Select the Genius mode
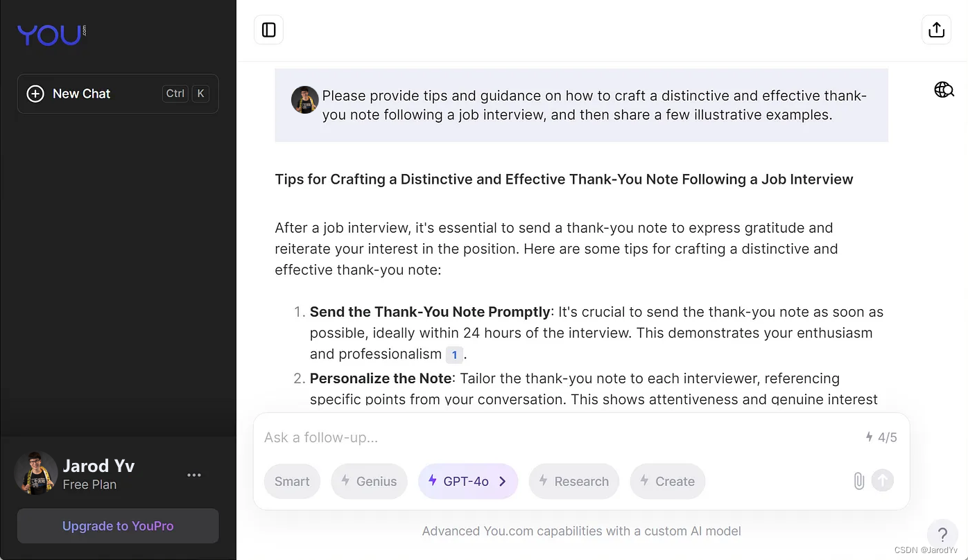The height and width of the screenshot is (560, 968). click(369, 481)
